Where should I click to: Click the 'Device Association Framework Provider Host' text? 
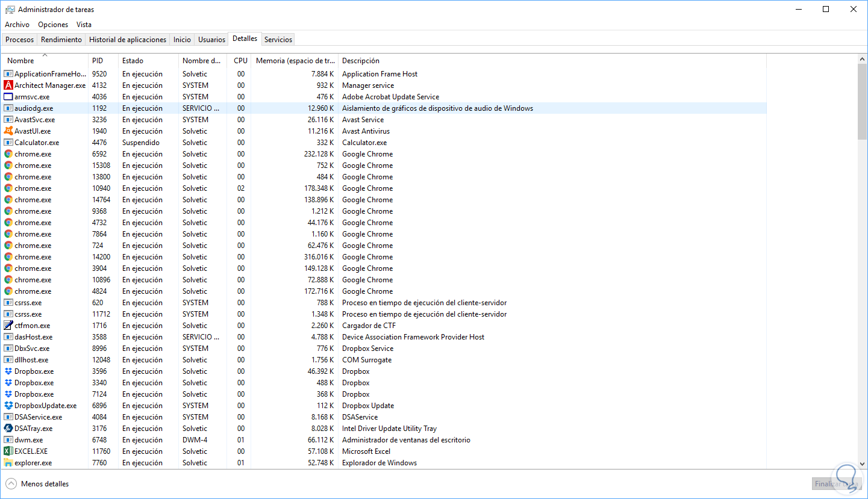(413, 337)
